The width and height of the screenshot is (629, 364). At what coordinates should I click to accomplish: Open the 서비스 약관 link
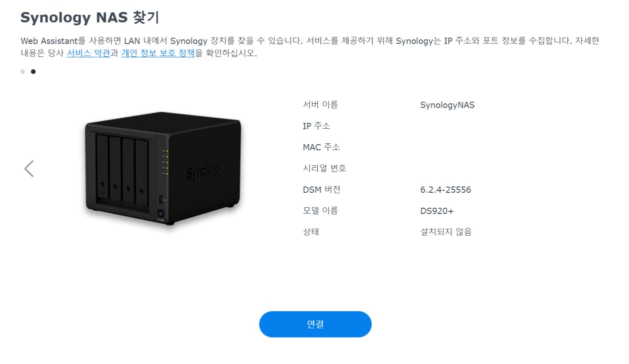(x=88, y=53)
